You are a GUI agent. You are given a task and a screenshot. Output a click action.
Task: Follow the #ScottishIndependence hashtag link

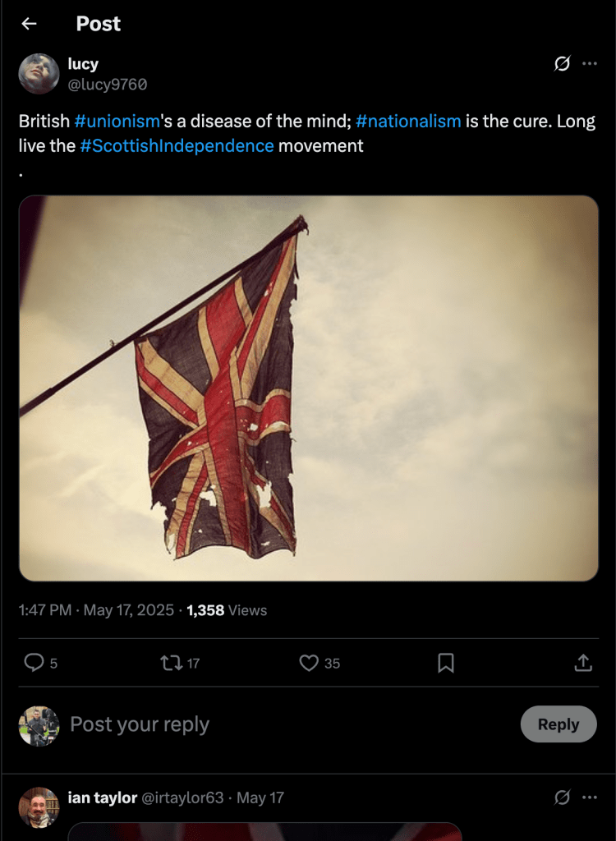click(177, 146)
